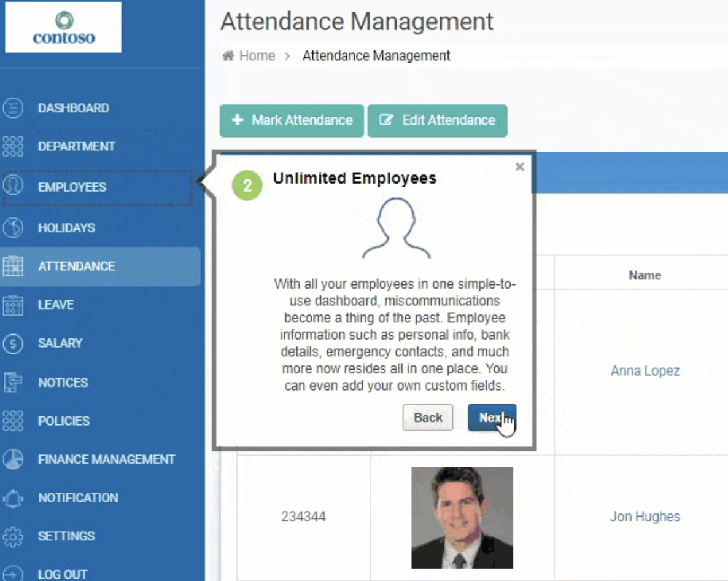
Task: Click the Notices sidebar icon
Action: 13,382
